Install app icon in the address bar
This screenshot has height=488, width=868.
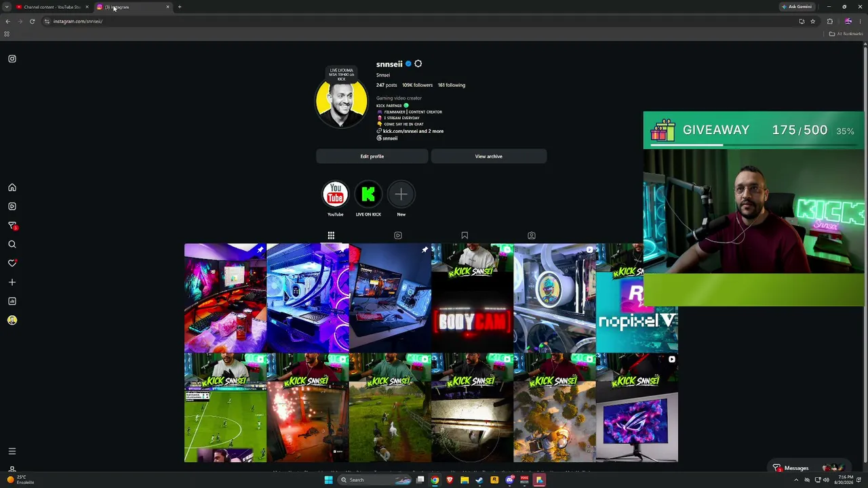[x=802, y=22]
